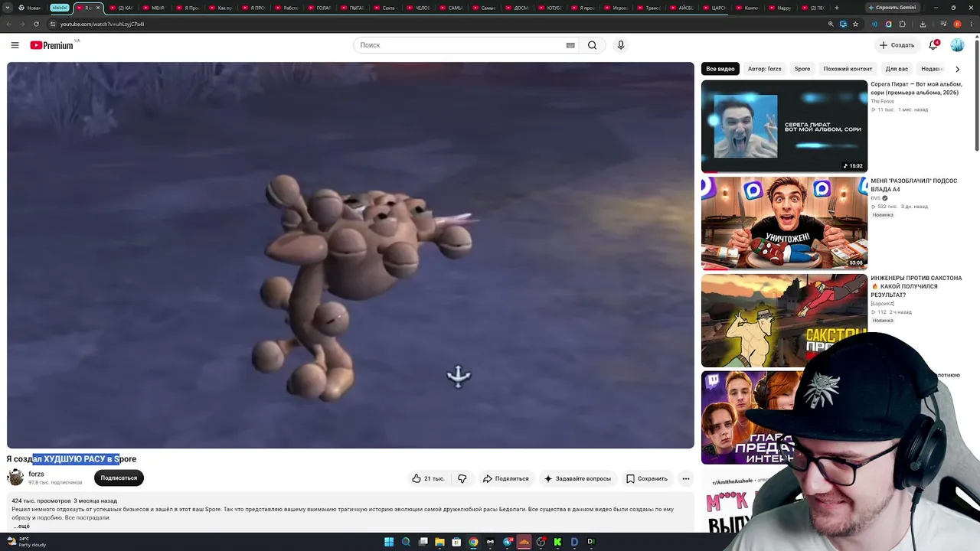
Task: Click the 'Подписаться' subscribe button
Action: pyautogui.click(x=119, y=478)
